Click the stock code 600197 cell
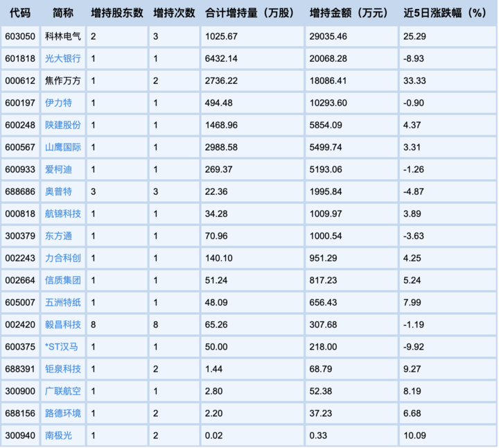 20,103
